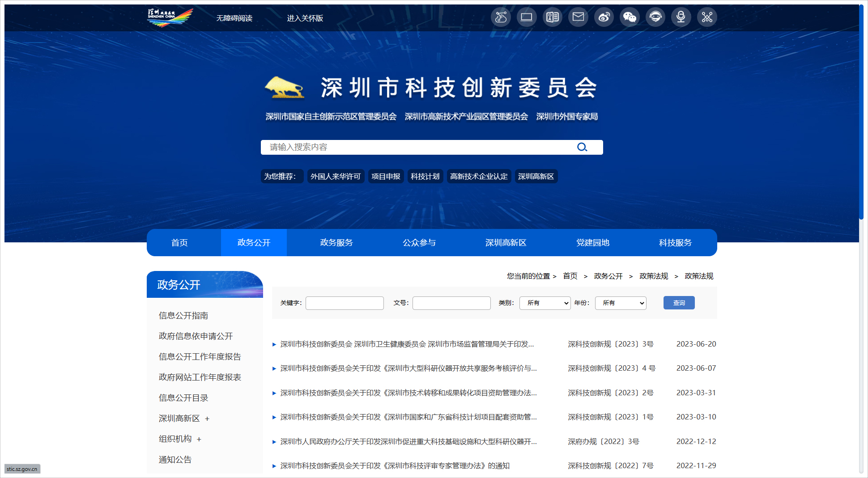This screenshot has height=478, width=868.
Task: Click the 关键字 keyword input field
Action: click(345, 303)
